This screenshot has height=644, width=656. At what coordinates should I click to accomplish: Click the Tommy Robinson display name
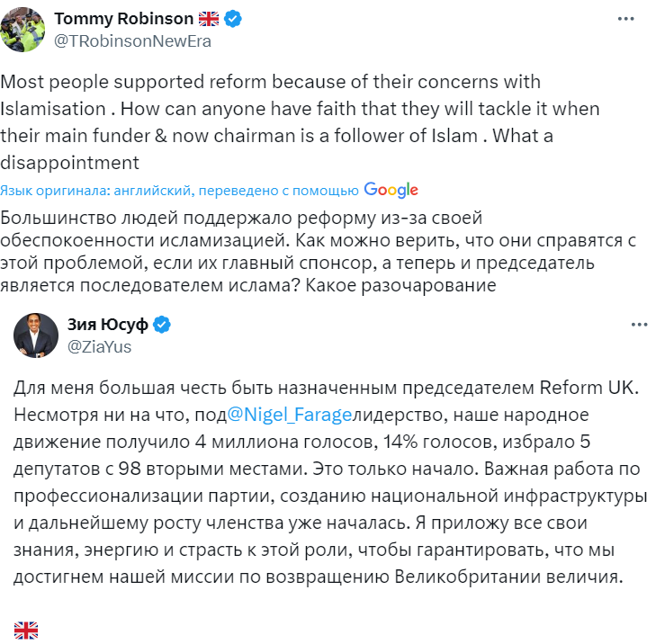(123, 19)
